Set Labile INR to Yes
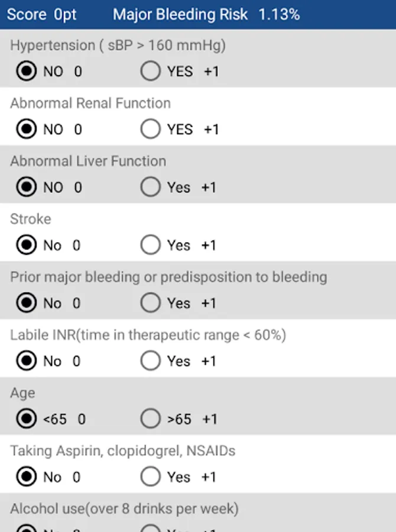Viewport: 396px width, 532px height. 151,361
